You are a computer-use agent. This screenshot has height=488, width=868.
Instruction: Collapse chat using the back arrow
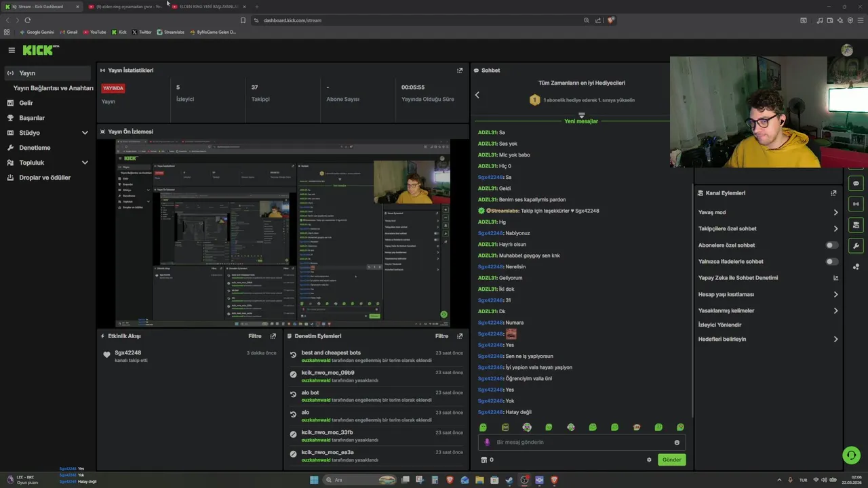tap(477, 95)
